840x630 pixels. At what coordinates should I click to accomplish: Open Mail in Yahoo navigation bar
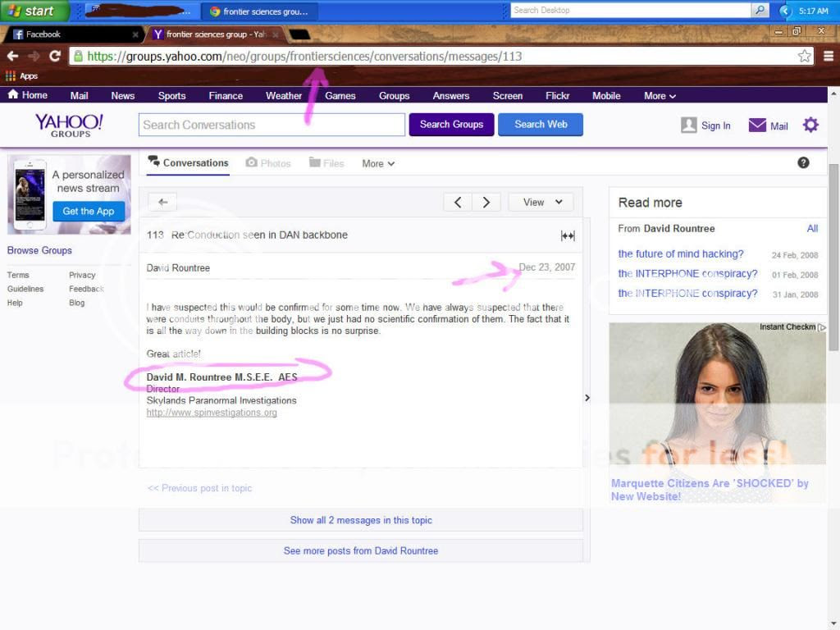click(x=79, y=96)
